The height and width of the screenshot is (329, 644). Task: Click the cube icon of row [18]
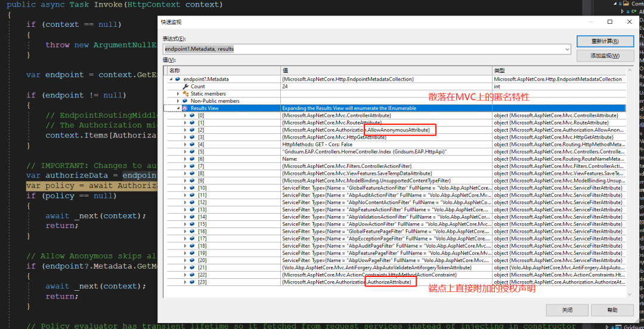click(192, 246)
